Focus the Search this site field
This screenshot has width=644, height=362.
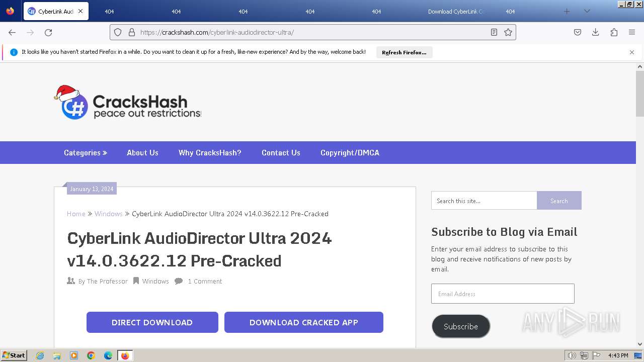(484, 201)
